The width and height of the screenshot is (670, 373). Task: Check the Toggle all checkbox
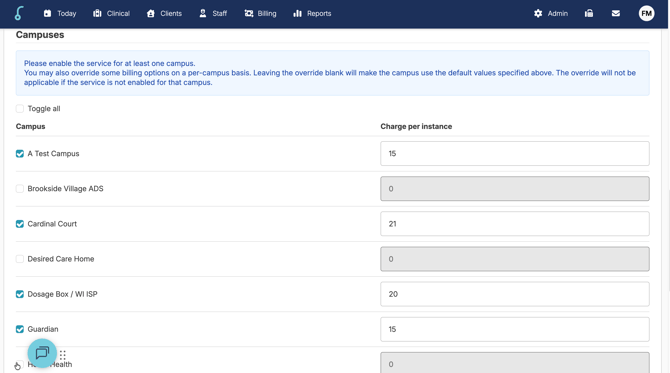point(20,109)
